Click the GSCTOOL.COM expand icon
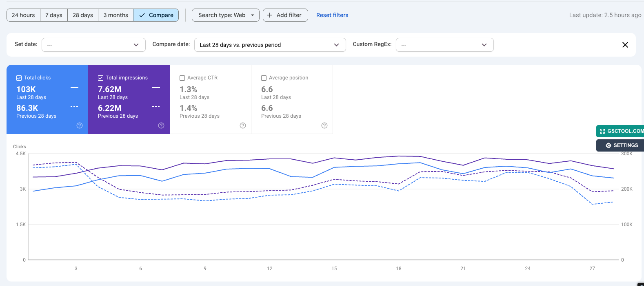Screen dimensions: 644x286 coord(602,131)
